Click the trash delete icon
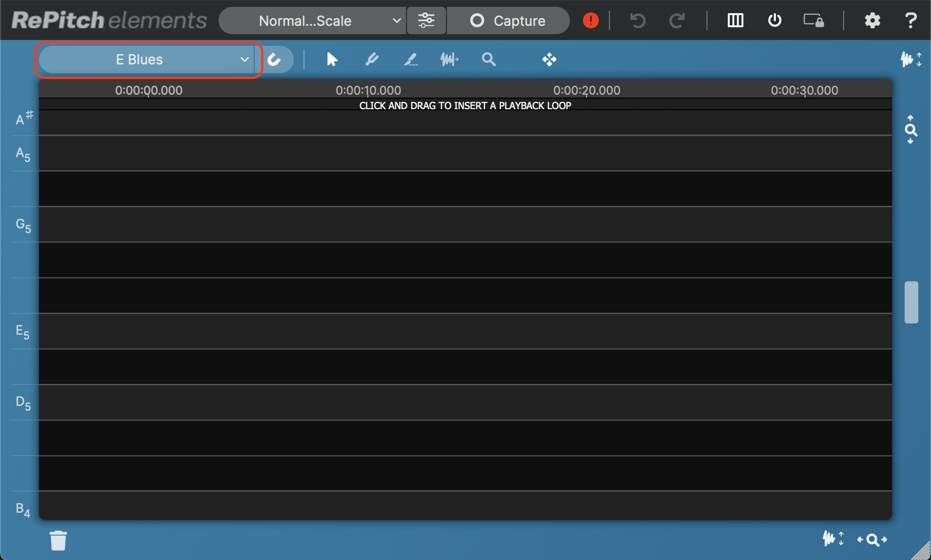Viewport: 931px width, 560px height. tap(58, 540)
